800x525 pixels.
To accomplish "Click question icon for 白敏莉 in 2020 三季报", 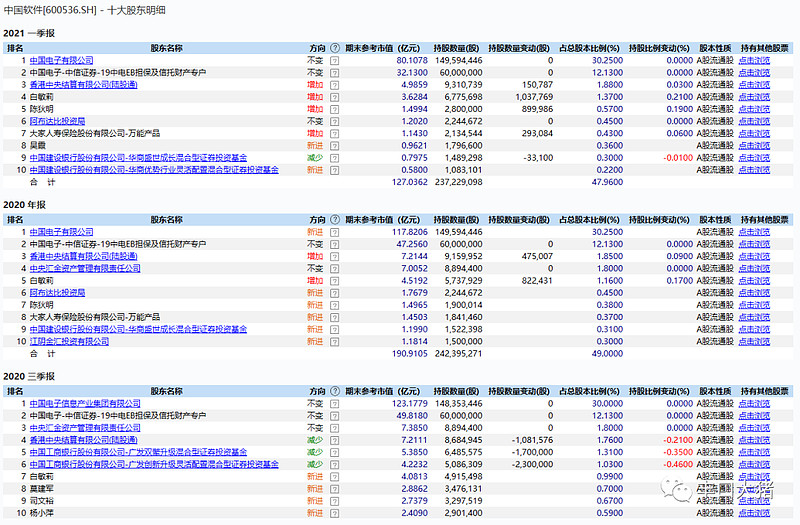I will 334,477.
